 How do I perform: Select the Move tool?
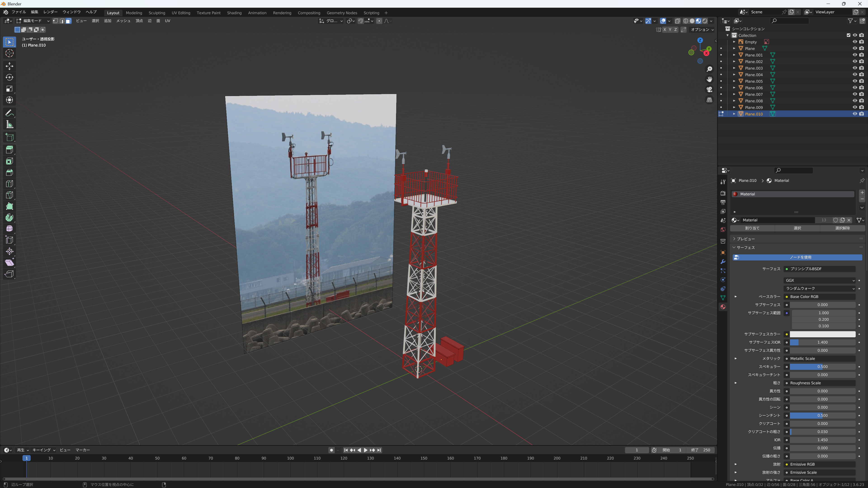point(9,66)
